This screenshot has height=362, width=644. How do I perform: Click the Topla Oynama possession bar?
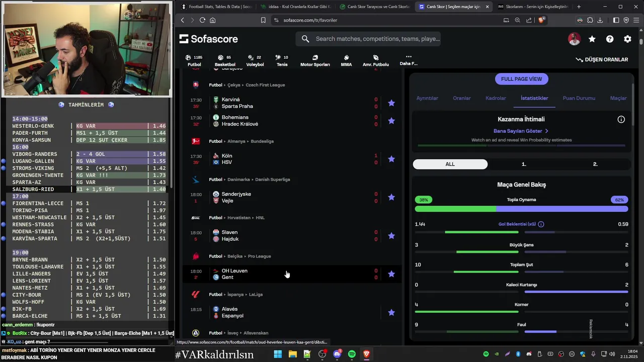(521, 209)
